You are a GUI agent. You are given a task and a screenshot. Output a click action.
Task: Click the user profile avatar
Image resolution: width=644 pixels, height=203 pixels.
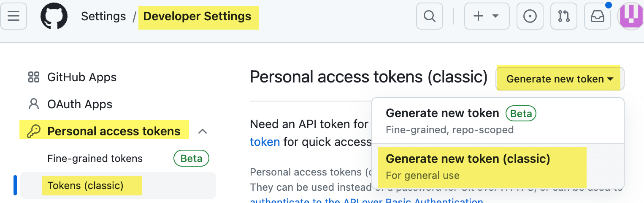(630, 16)
